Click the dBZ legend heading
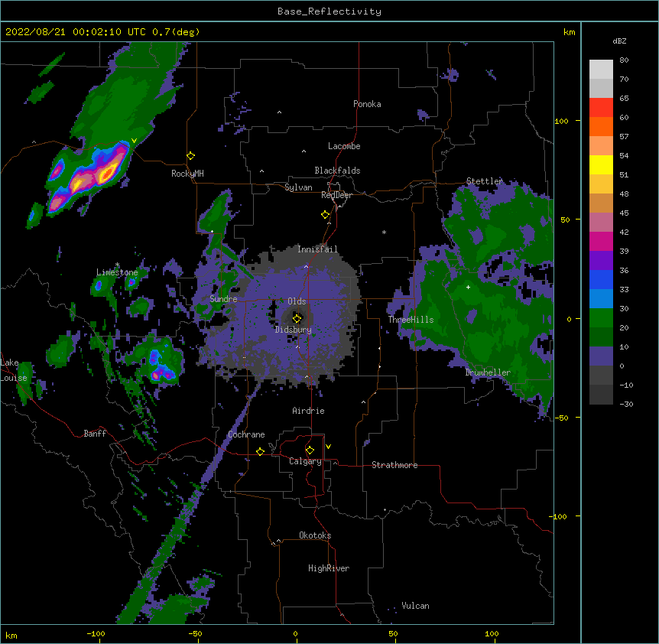Image resolution: width=659 pixels, height=644 pixels. tap(619, 41)
